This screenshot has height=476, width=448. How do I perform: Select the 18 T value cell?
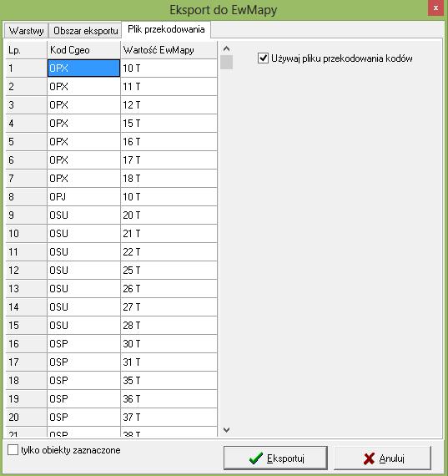[169, 179]
